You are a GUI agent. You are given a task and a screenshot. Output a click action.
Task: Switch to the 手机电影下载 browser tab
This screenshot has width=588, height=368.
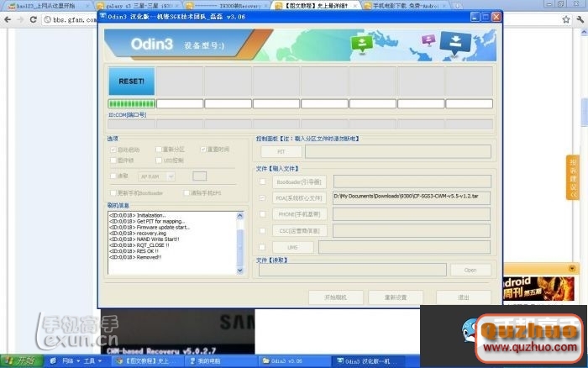point(406,6)
